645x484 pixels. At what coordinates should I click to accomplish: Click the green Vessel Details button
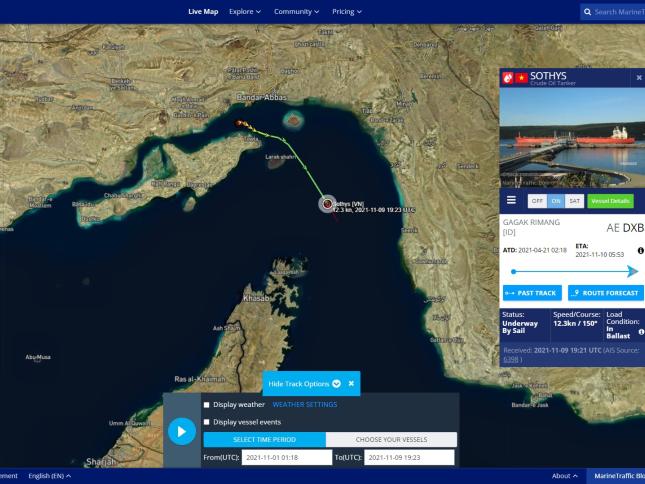[x=610, y=201]
